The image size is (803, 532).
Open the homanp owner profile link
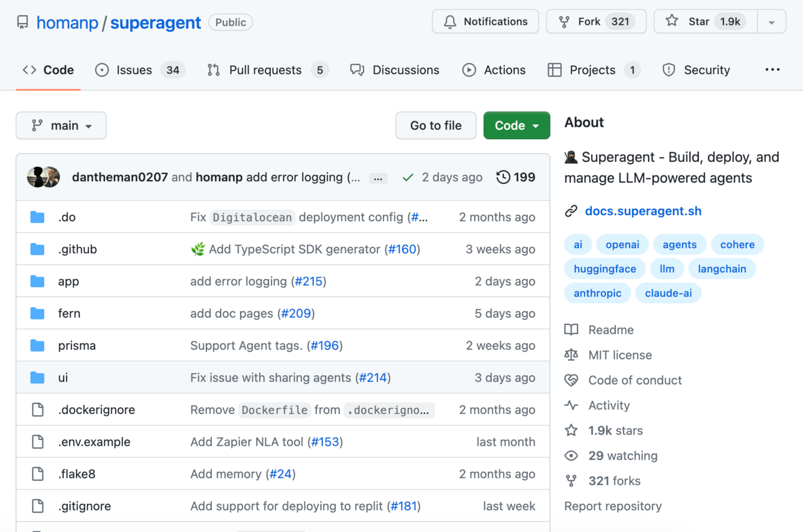click(x=67, y=22)
